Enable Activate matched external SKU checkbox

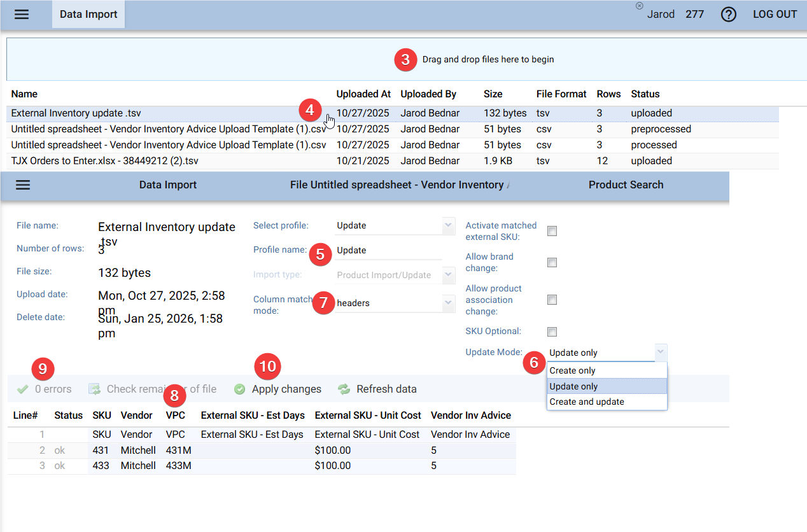click(x=552, y=231)
